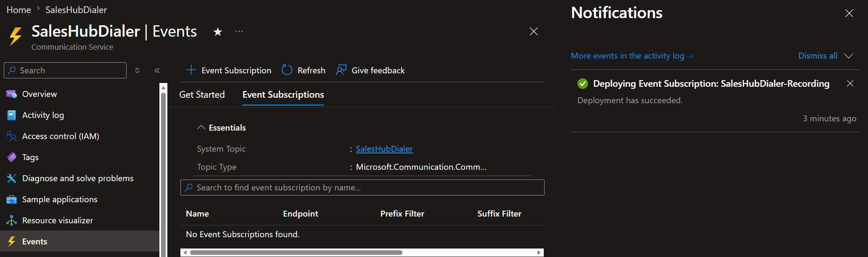This screenshot has height=257, width=868.
Task: Select Events in the sidebar
Action: point(80,241)
